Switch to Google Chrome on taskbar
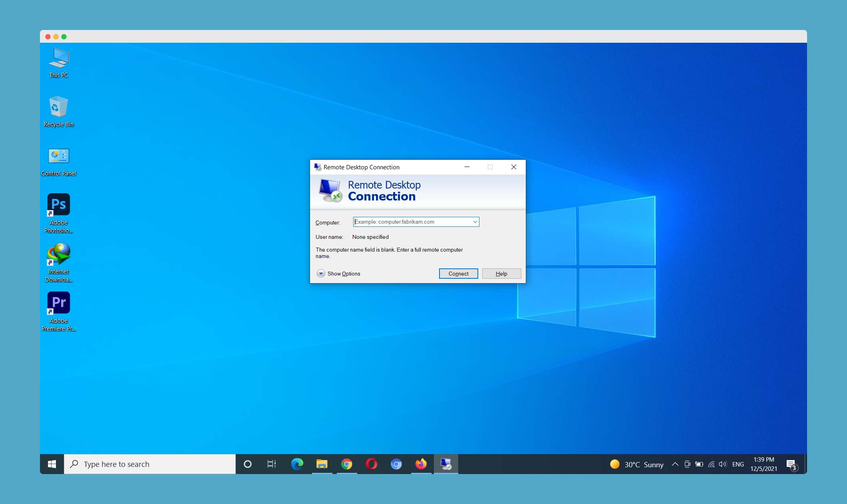The width and height of the screenshot is (847, 504). click(x=347, y=464)
